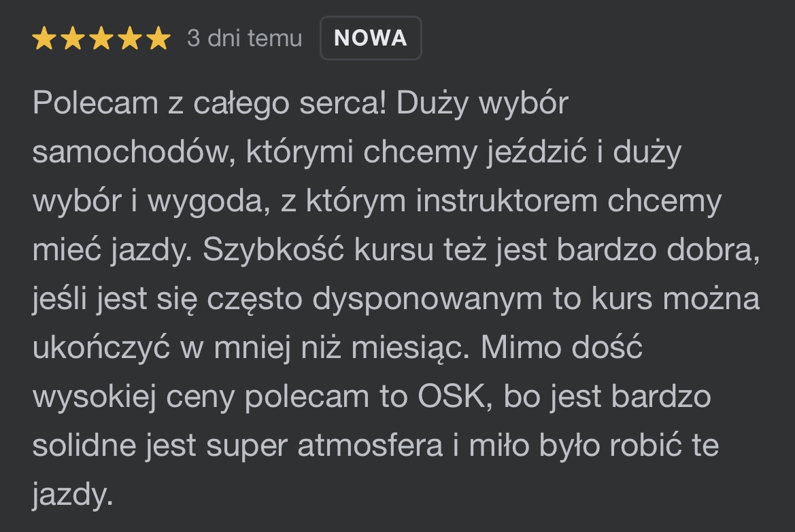Click the word "wygoda" in the review
795x532 pixels.
point(212,202)
